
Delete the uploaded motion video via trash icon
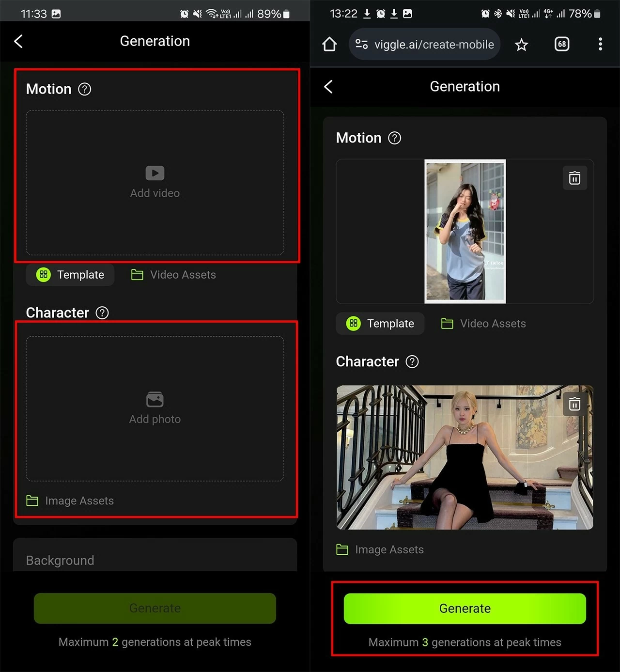(x=574, y=178)
